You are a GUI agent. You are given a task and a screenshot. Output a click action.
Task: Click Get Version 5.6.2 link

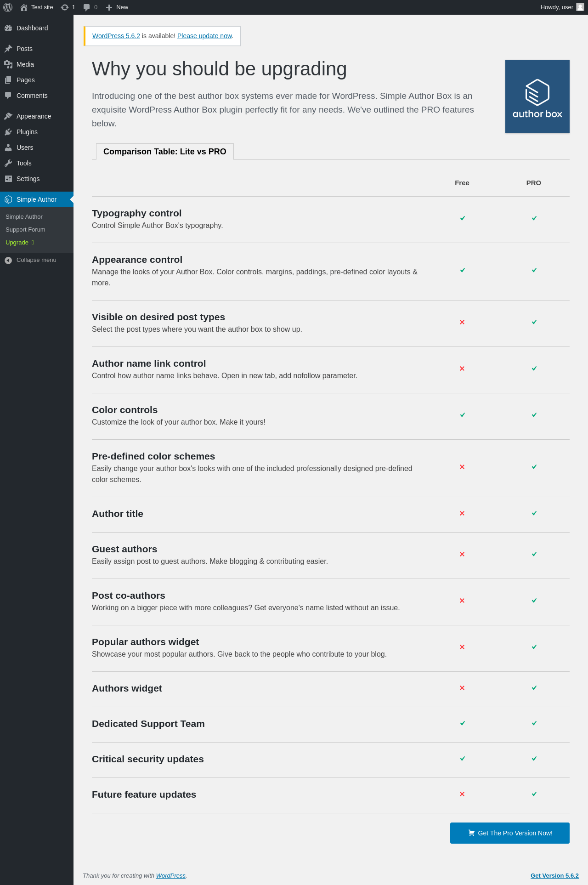pyautogui.click(x=554, y=876)
